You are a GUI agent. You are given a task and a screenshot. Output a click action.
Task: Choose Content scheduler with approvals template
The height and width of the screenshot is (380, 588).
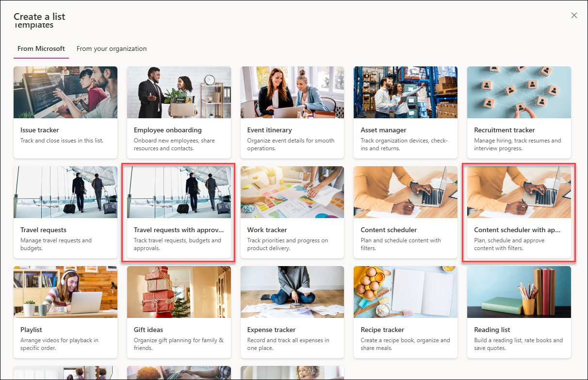point(519,212)
